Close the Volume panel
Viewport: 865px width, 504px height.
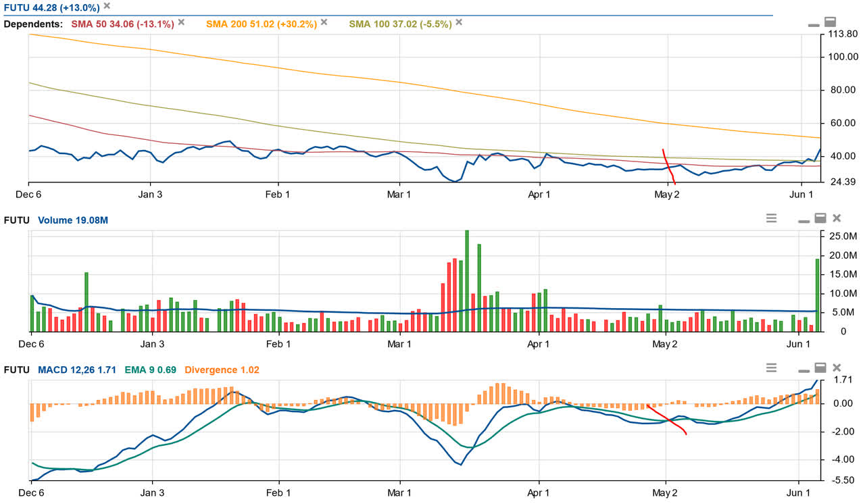(x=837, y=218)
